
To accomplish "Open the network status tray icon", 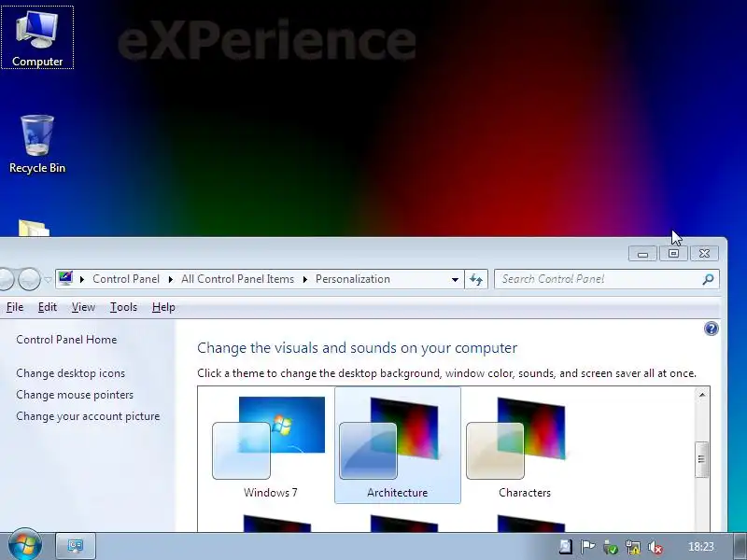I will point(633,547).
